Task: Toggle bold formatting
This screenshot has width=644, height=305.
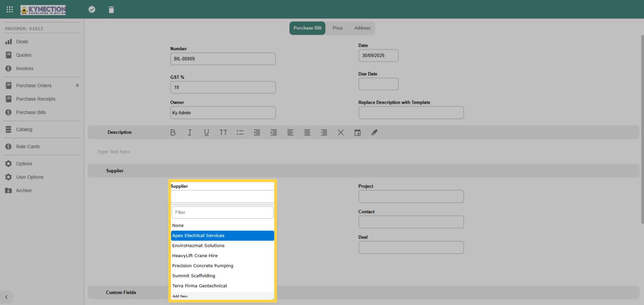Action: point(173,132)
